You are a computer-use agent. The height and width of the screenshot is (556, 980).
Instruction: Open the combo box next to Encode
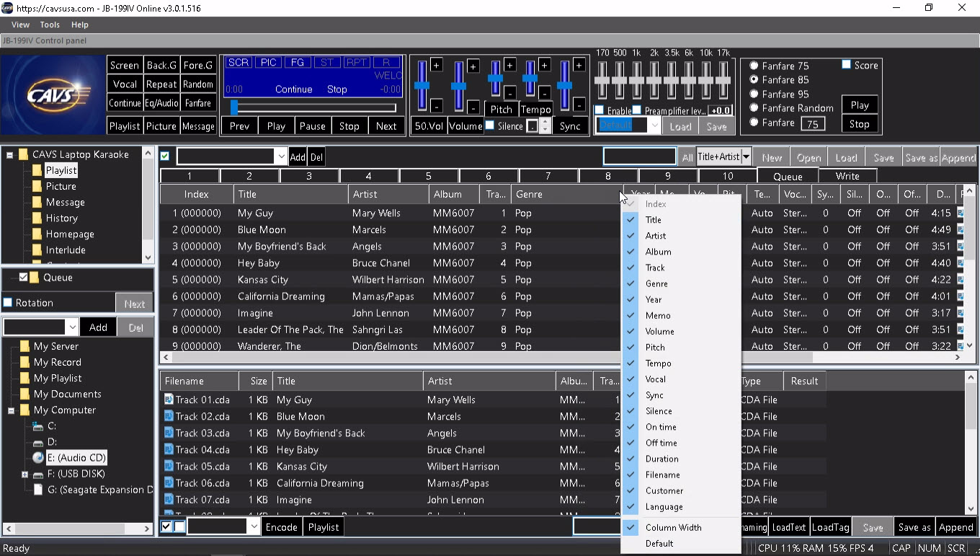(x=253, y=527)
